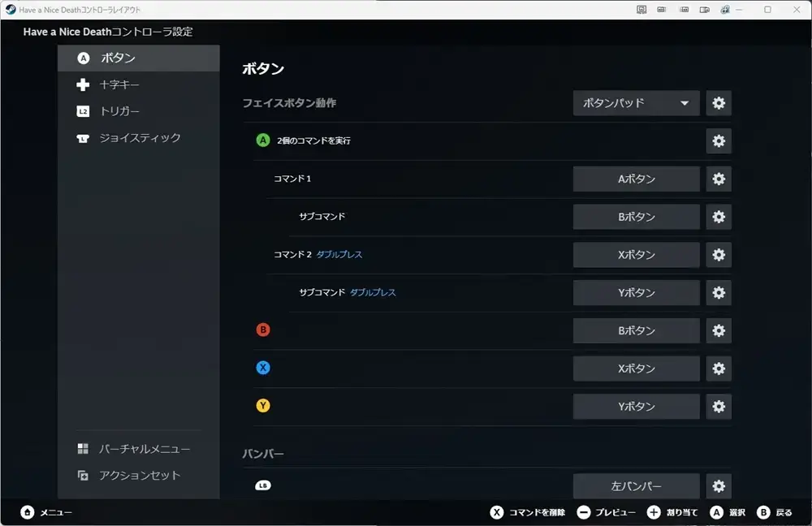Open gear settings for 左バンパー row
812x526 pixels.
(719, 486)
